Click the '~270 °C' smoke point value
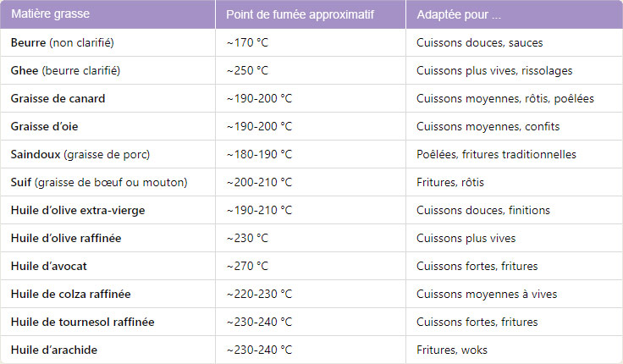623x364 pixels. 247,266
